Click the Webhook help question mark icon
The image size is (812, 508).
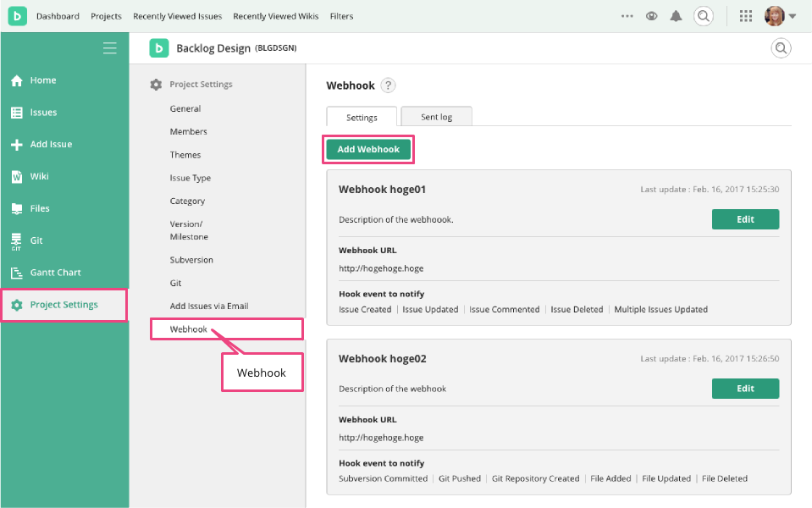[x=388, y=85]
